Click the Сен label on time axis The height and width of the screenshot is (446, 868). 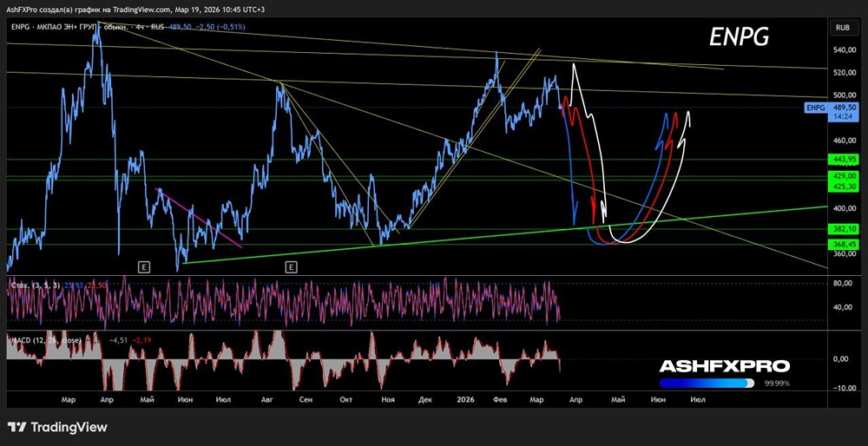pos(306,399)
